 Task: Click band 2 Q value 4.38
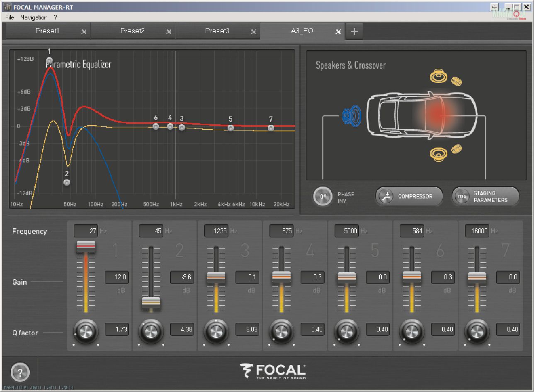click(x=182, y=329)
